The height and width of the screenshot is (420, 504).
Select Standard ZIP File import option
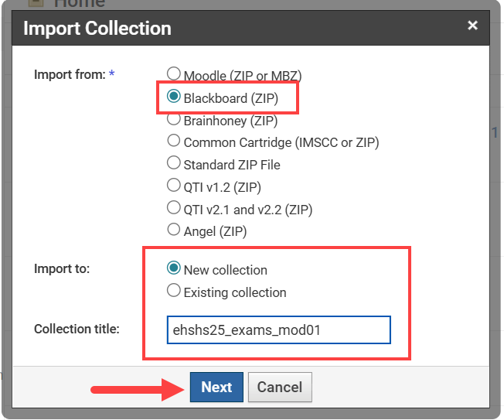coord(175,164)
